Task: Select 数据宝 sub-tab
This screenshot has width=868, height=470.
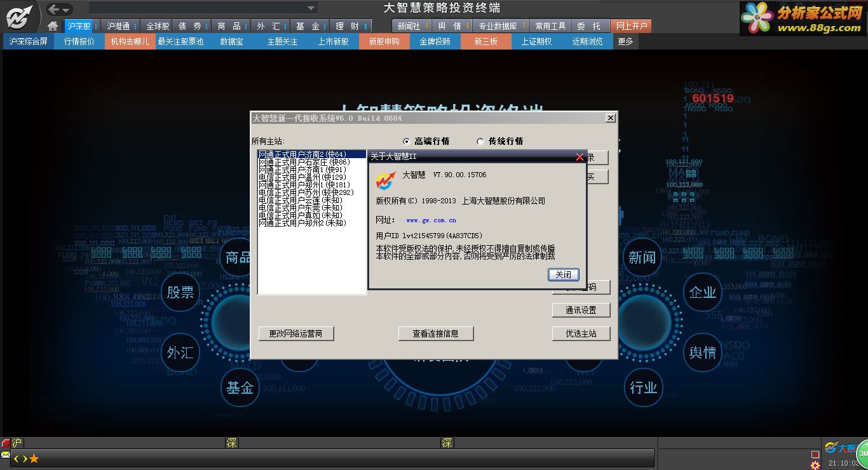Action: coord(232,41)
